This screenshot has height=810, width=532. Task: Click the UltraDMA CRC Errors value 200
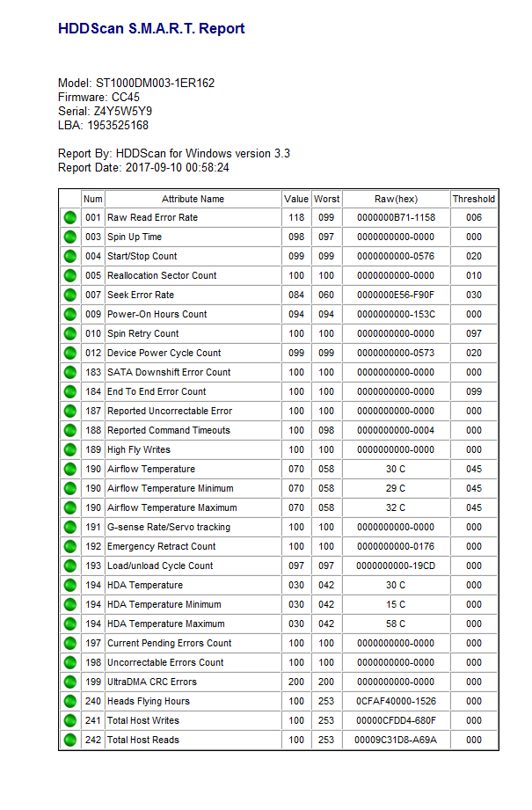296,682
